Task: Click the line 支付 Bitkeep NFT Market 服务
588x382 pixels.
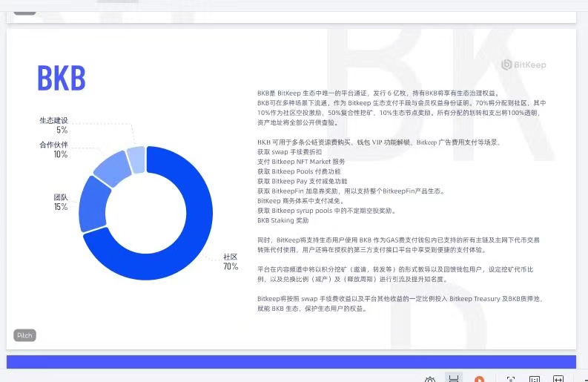Action: 301,162
